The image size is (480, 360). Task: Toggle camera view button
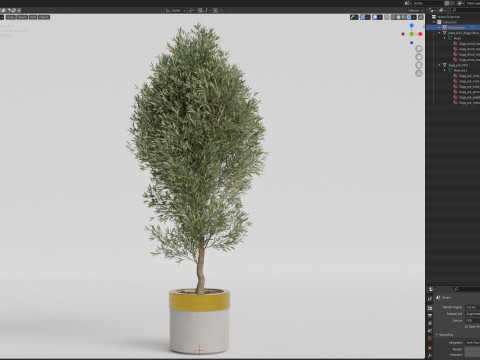click(419, 65)
